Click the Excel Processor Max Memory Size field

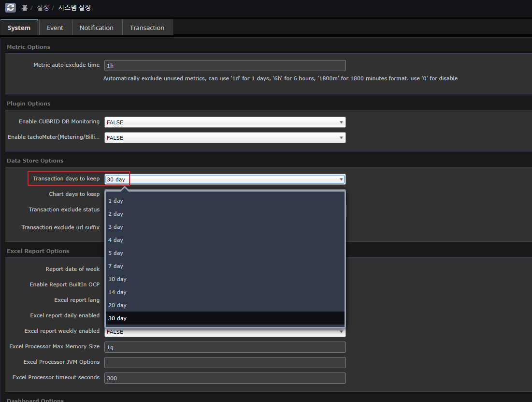225,347
